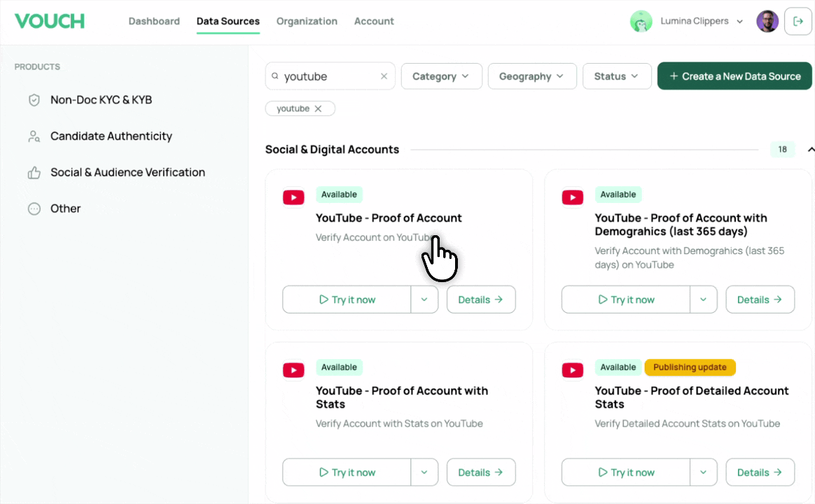The height and width of the screenshot is (504, 815).
Task: Expand Try it now options for Account with Stats
Action: 424,472
